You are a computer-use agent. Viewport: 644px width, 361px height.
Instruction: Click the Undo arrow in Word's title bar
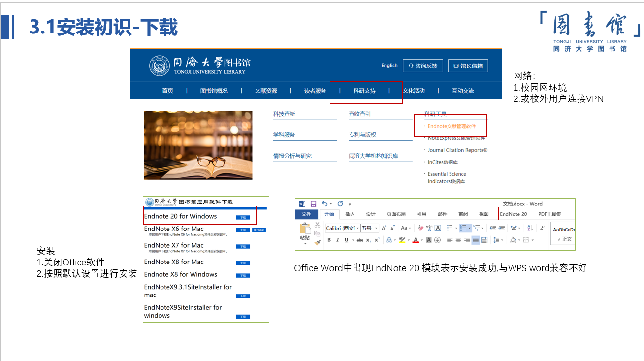tap(325, 204)
